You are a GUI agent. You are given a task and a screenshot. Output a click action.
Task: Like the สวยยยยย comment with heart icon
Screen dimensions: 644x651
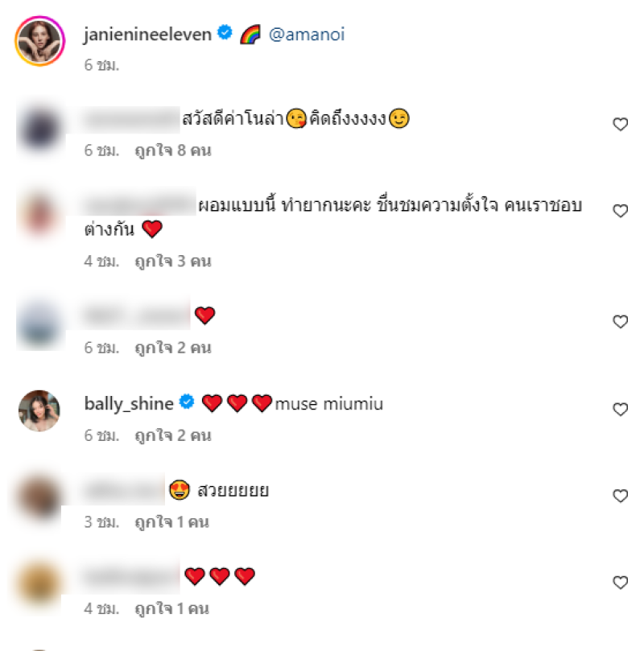tap(621, 496)
